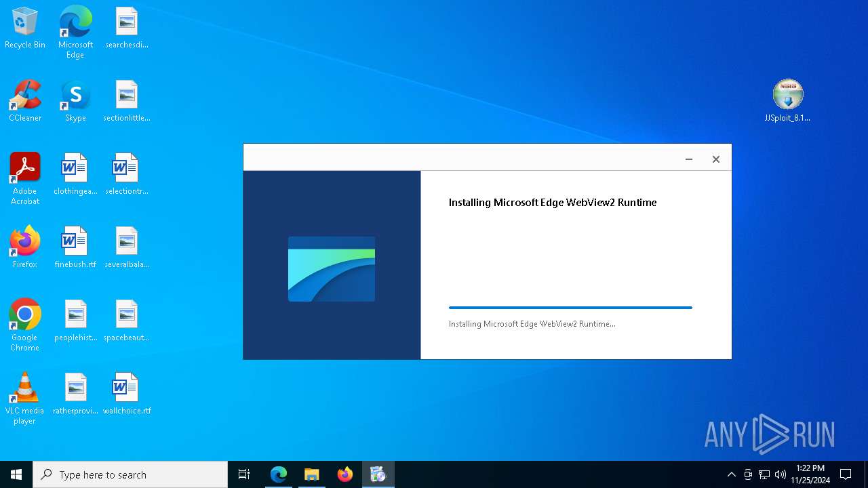868x488 pixels.
Task: Select the selectiontr... Word document
Action: 126,175
